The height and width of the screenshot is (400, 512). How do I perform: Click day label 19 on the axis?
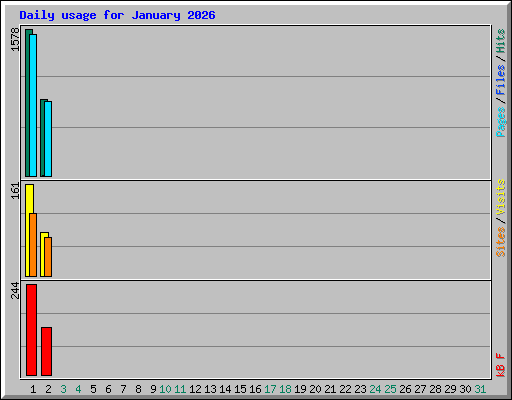pos(300,389)
